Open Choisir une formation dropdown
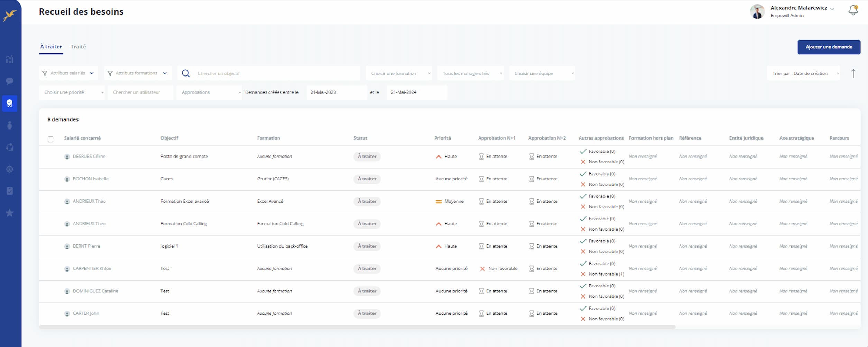Viewport: 868px width, 347px height. pos(399,73)
